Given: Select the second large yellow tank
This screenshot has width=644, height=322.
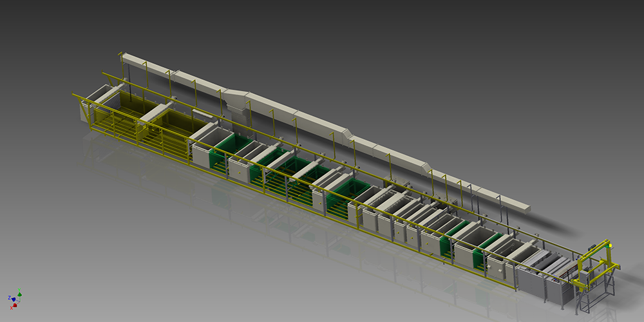Looking at the screenshot, I should pyautogui.click(x=180, y=120).
